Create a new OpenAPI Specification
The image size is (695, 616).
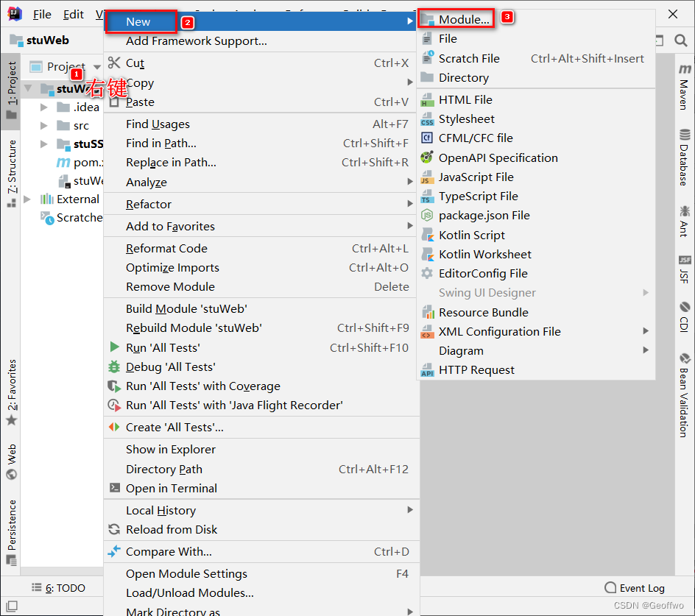click(x=536, y=157)
